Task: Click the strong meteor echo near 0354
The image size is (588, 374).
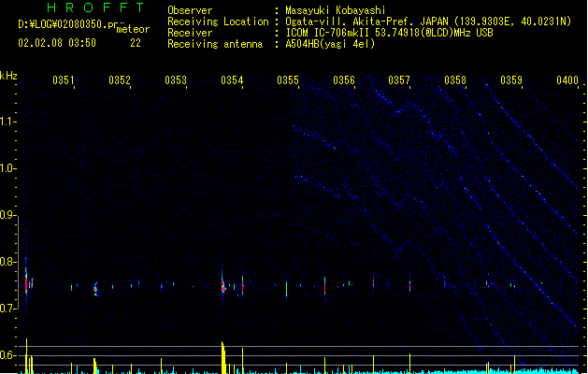Action: coord(222,286)
